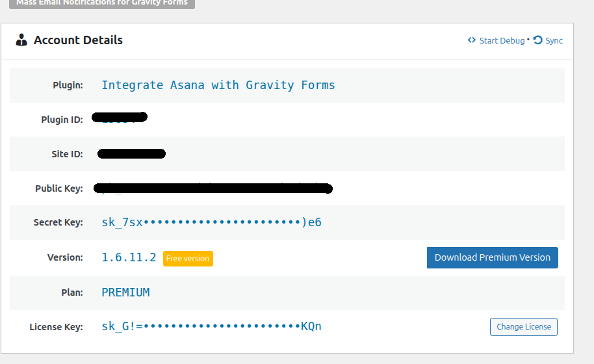This screenshot has width=594, height=364.
Task: Select the masked Secret Key value
Action: coord(211,222)
